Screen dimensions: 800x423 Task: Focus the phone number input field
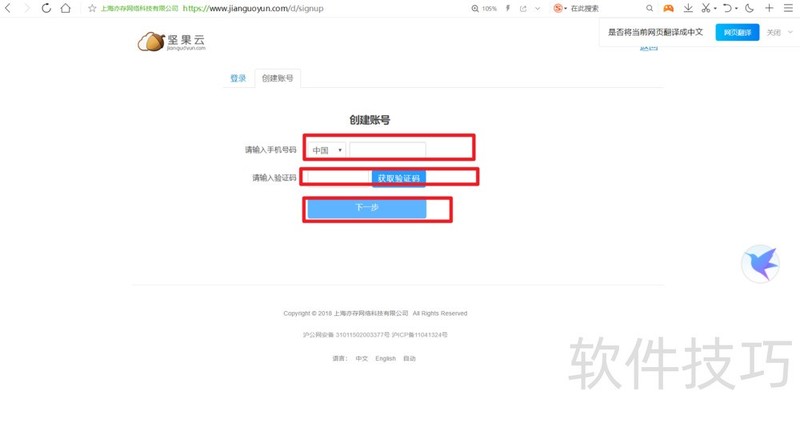[x=387, y=150]
